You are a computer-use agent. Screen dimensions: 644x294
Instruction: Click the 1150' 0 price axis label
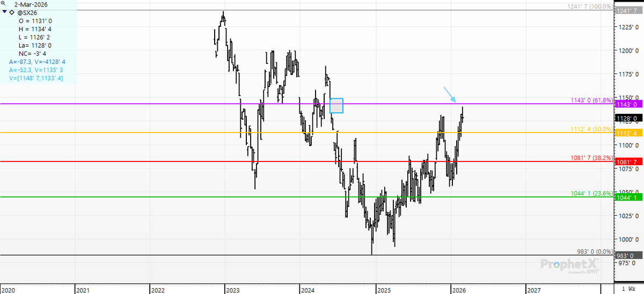627,98
